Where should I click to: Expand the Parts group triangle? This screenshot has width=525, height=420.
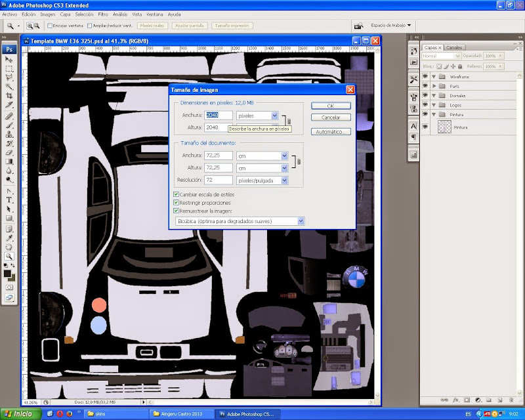pos(434,86)
